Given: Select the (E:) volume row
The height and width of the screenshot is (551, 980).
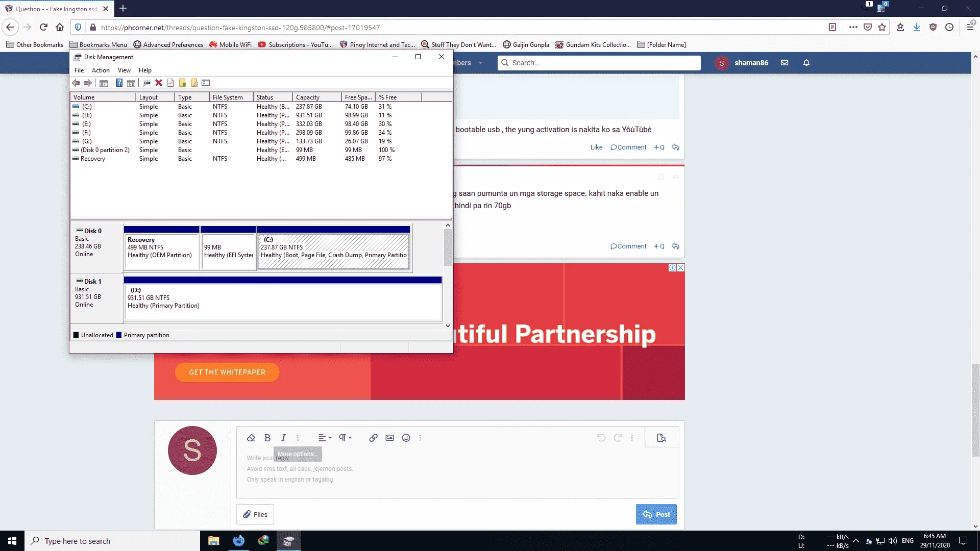Looking at the screenshot, I should (x=261, y=124).
